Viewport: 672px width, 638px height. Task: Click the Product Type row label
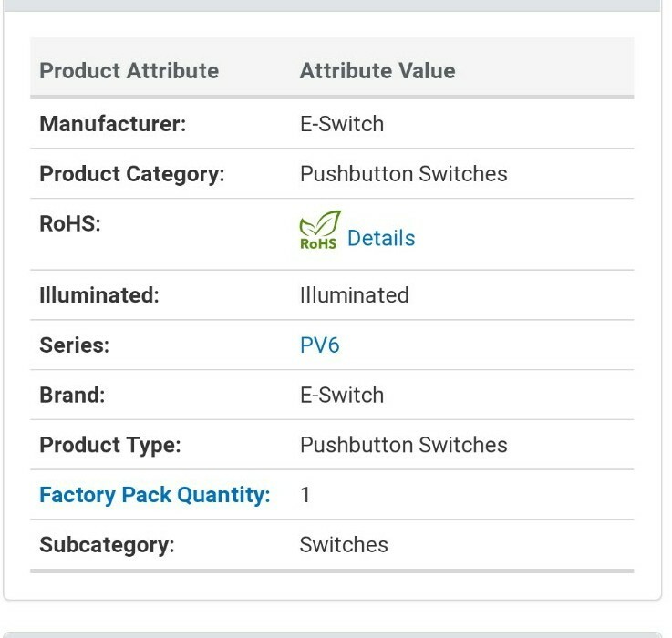tap(110, 445)
